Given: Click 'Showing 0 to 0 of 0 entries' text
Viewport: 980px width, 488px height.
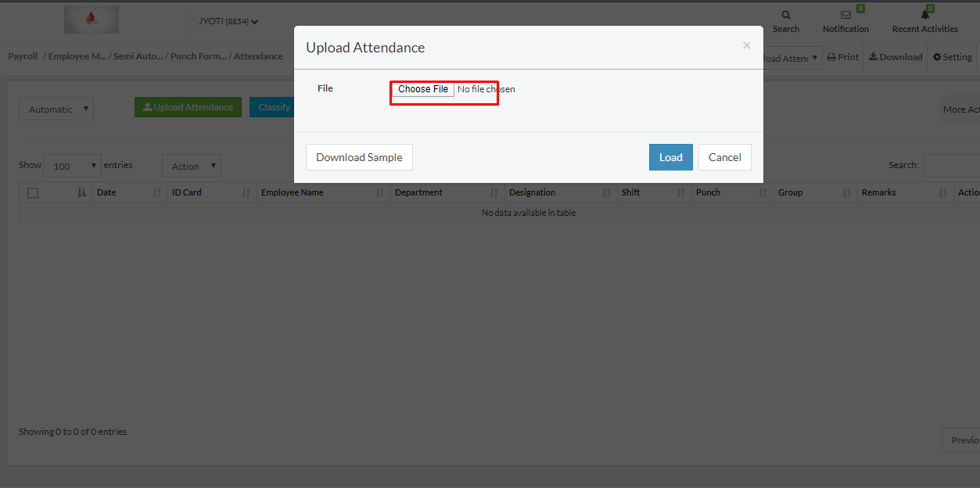Looking at the screenshot, I should pyautogui.click(x=73, y=432).
